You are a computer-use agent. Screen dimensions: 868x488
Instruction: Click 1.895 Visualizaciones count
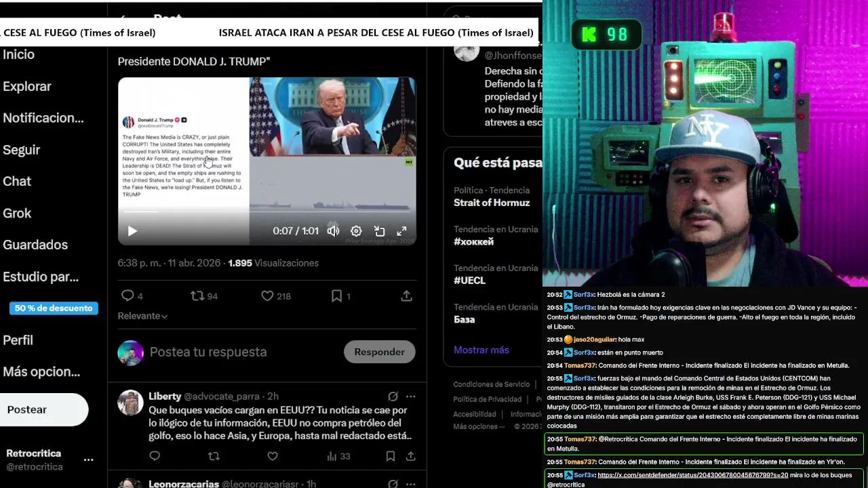(x=273, y=263)
